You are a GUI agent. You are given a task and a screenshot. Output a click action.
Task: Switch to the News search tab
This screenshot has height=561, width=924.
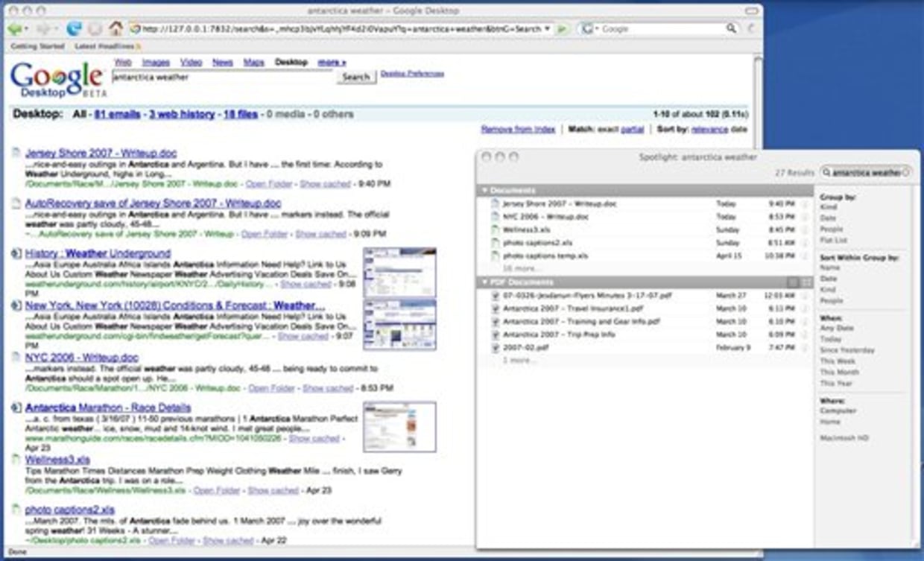click(x=223, y=63)
